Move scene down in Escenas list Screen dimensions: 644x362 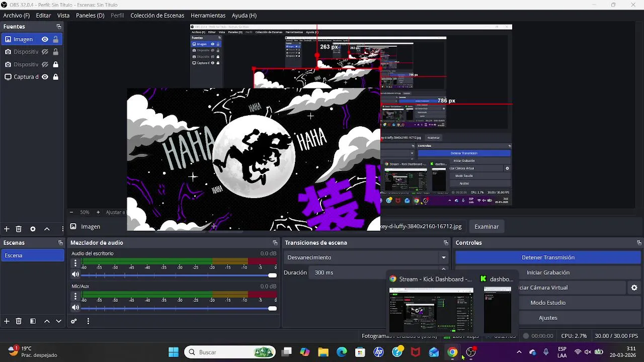(59, 321)
